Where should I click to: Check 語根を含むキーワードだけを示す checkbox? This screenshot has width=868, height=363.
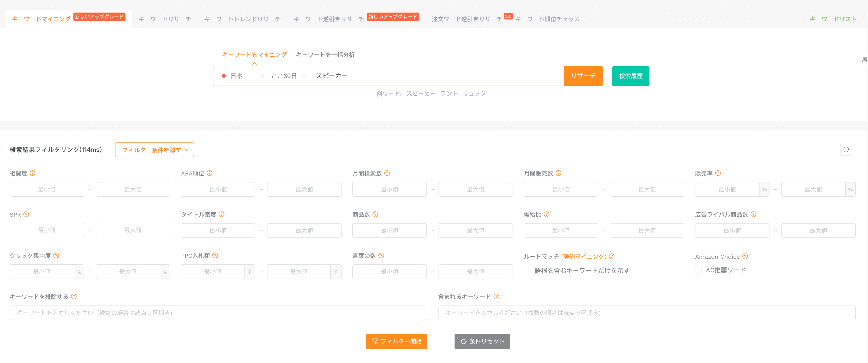point(527,270)
